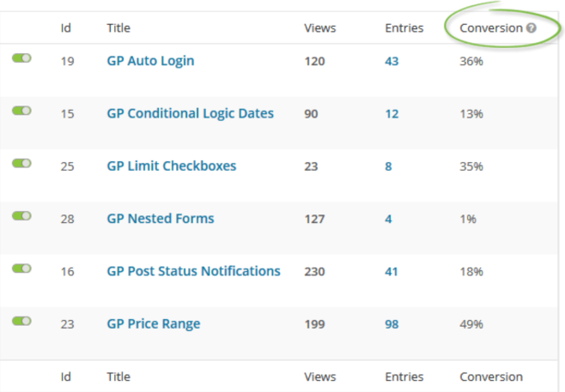Open GP Conditional Logic Dates form
Screen dimensions: 565x392
[x=190, y=113]
